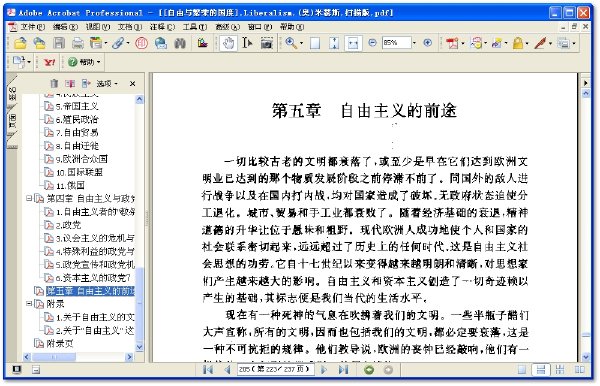
Task: Click the page number input field
Action: (275, 370)
